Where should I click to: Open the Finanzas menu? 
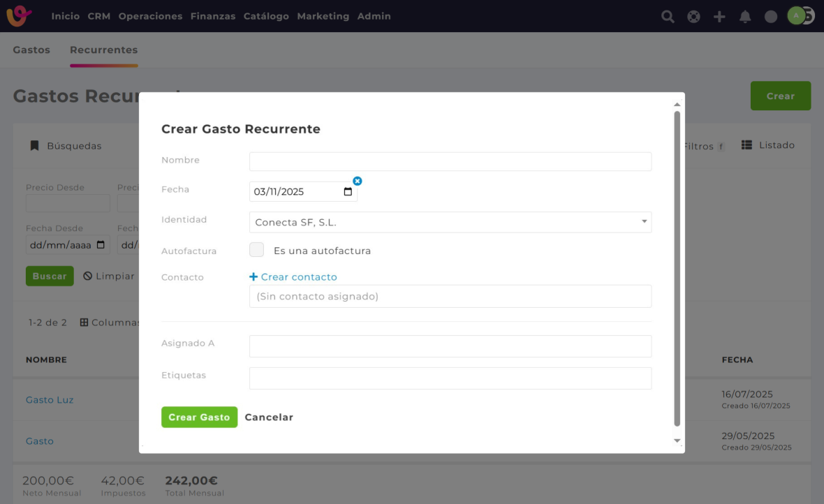tap(212, 16)
